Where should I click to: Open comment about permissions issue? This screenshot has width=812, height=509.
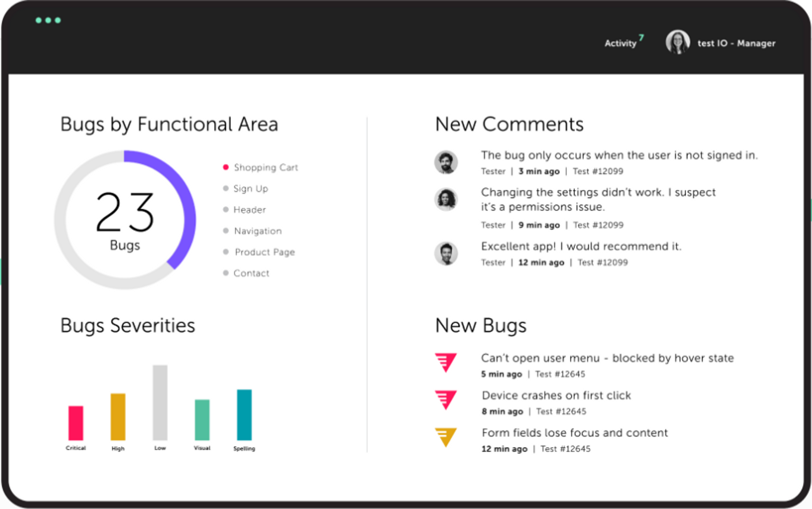coord(598,199)
